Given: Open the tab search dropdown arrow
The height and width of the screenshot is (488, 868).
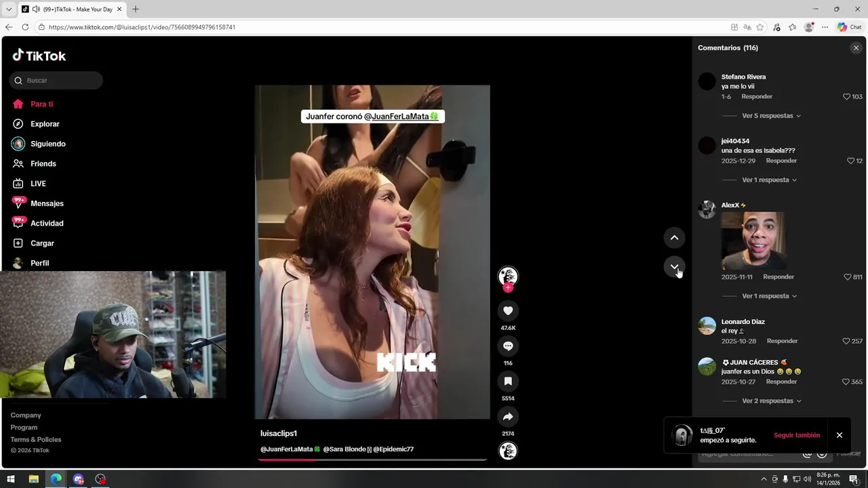Looking at the screenshot, I should (x=8, y=9).
